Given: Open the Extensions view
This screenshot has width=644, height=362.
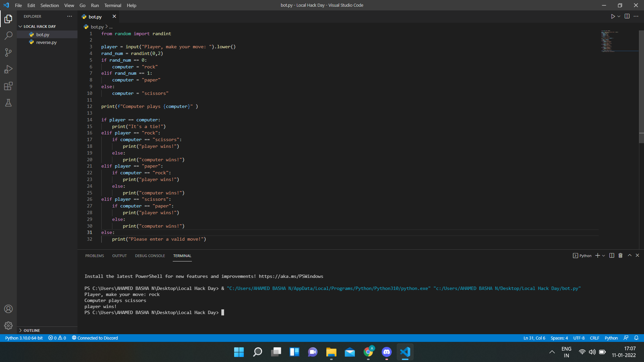Looking at the screenshot, I should pos(8,86).
